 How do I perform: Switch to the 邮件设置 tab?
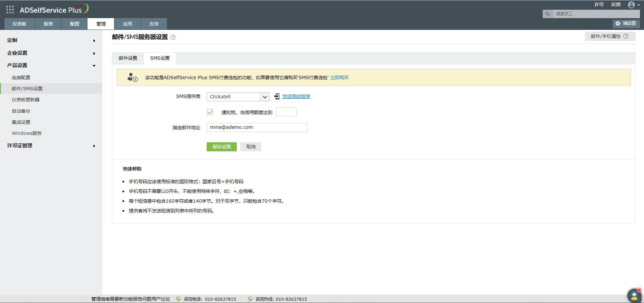(x=128, y=58)
